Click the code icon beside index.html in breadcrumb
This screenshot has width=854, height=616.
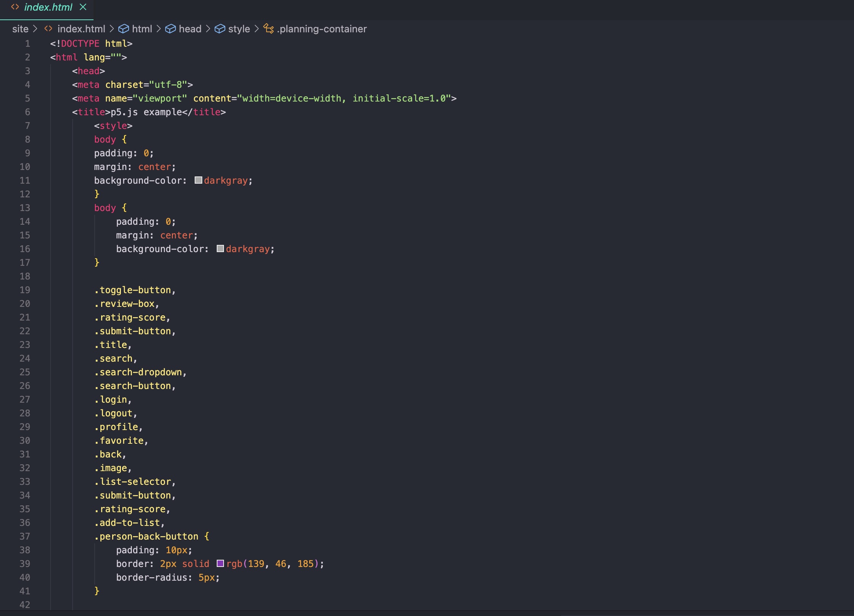[x=48, y=29]
